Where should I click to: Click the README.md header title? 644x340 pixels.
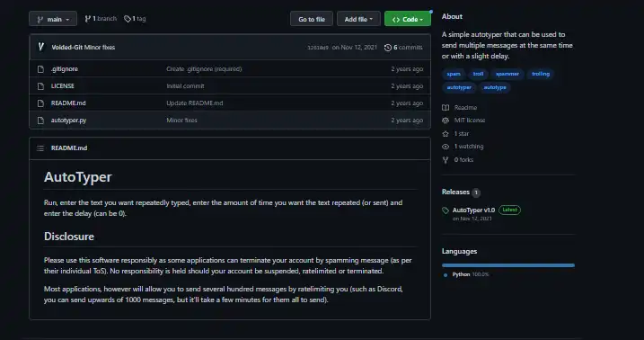[69, 148]
